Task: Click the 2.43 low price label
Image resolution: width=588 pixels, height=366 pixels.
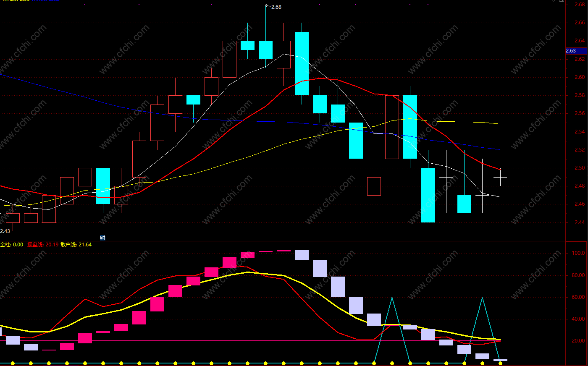Action: tap(5, 231)
